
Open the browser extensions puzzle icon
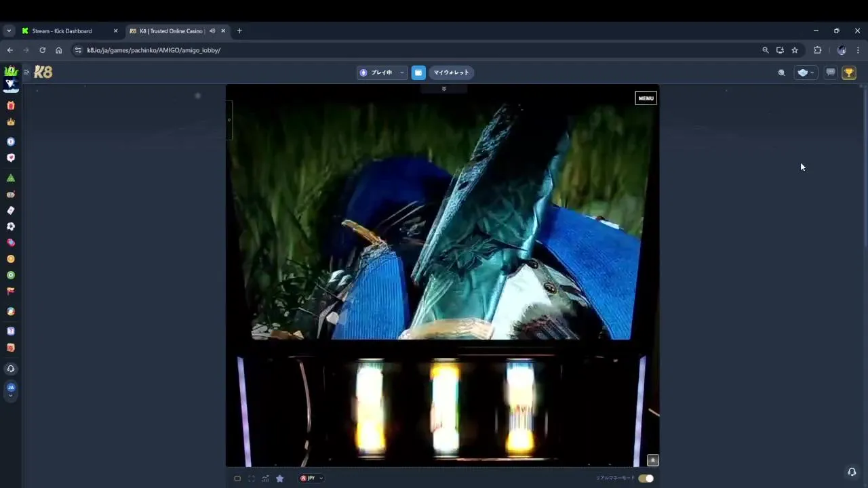click(x=817, y=50)
